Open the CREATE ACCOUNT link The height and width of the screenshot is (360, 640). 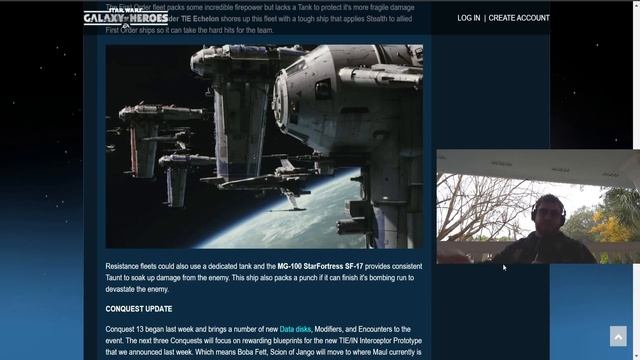point(519,18)
